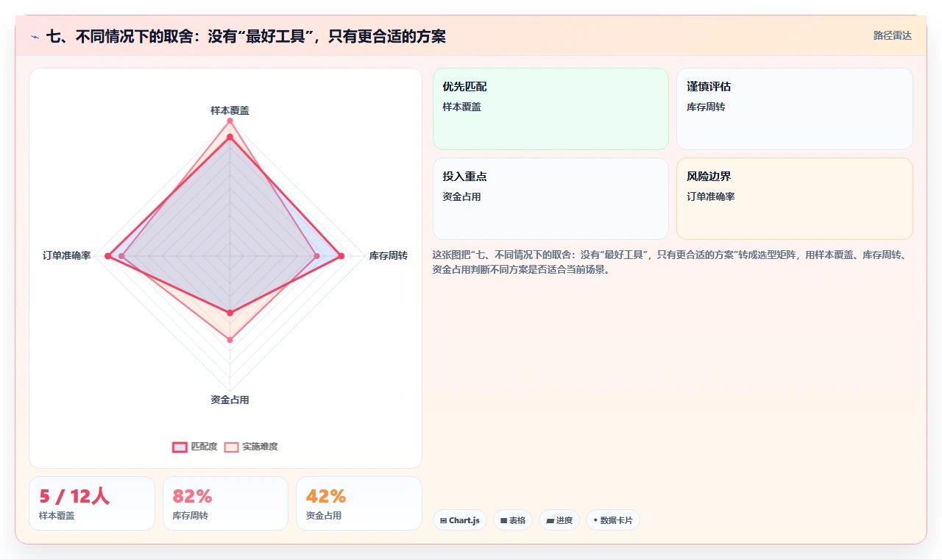Click the 资金占用 radar axis label
Screen dimensions: 942x560
[230, 400]
